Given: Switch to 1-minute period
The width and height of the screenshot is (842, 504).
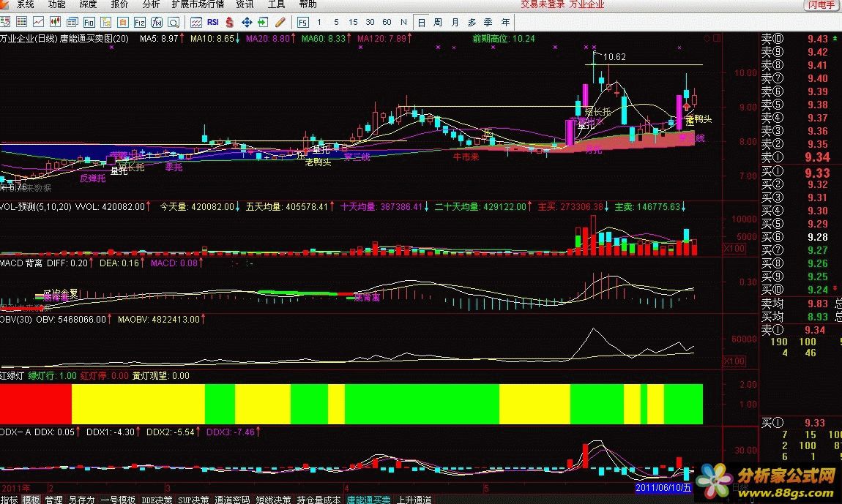Looking at the screenshot, I should (x=319, y=22).
